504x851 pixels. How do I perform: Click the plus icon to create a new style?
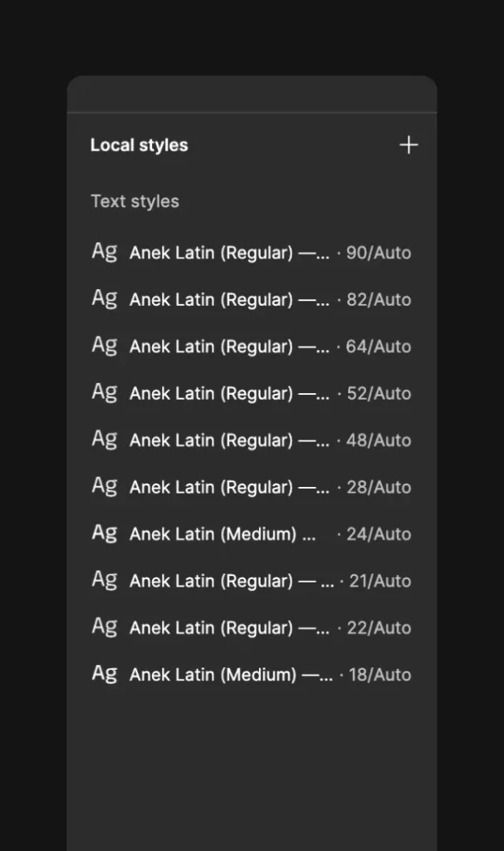tap(409, 145)
